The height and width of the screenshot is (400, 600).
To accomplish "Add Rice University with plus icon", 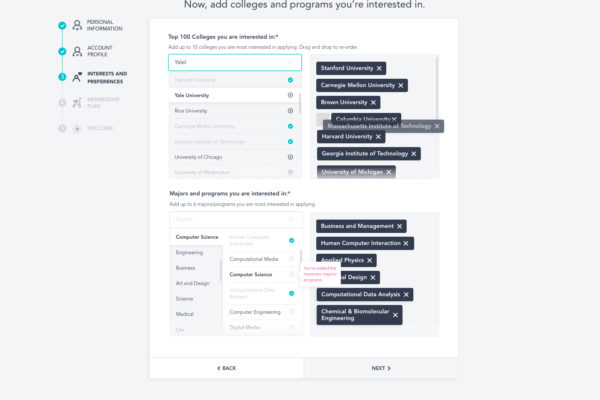I will point(290,111).
